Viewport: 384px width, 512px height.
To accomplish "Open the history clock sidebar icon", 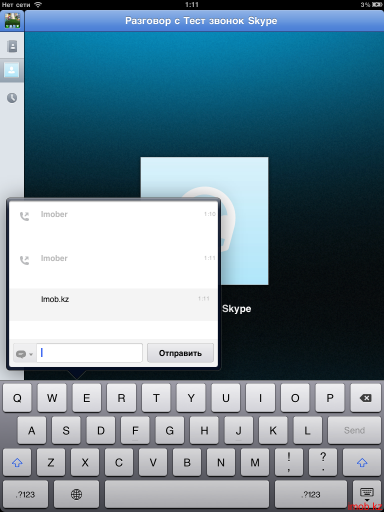I will pos(12,98).
